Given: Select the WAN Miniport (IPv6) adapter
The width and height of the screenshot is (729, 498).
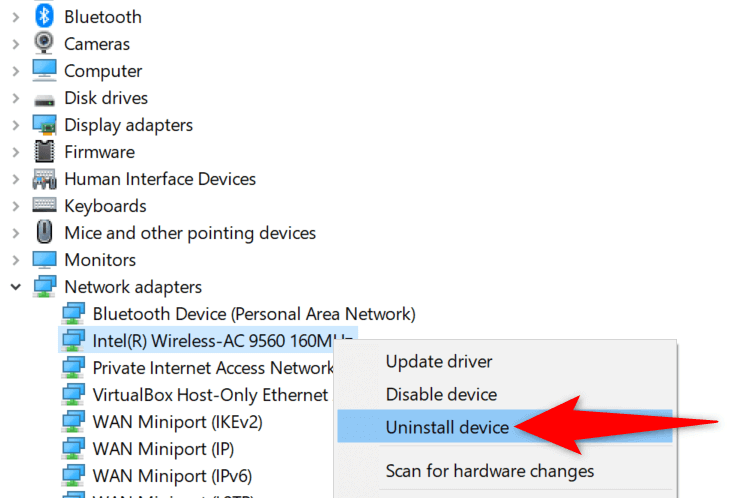Looking at the screenshot, I should pyautogui.click(x=170, y=476).
